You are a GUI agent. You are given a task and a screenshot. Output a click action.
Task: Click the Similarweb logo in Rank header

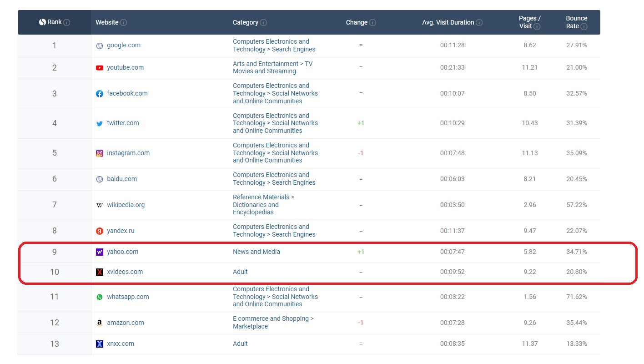(42, 22)
